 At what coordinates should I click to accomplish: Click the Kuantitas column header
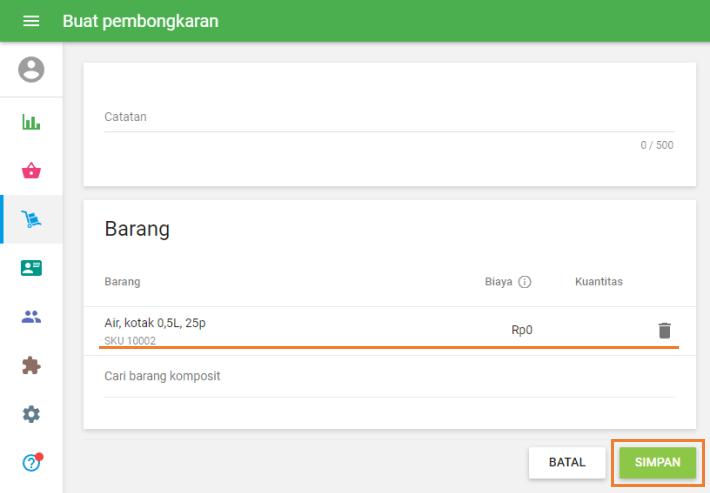pos(599,282)
